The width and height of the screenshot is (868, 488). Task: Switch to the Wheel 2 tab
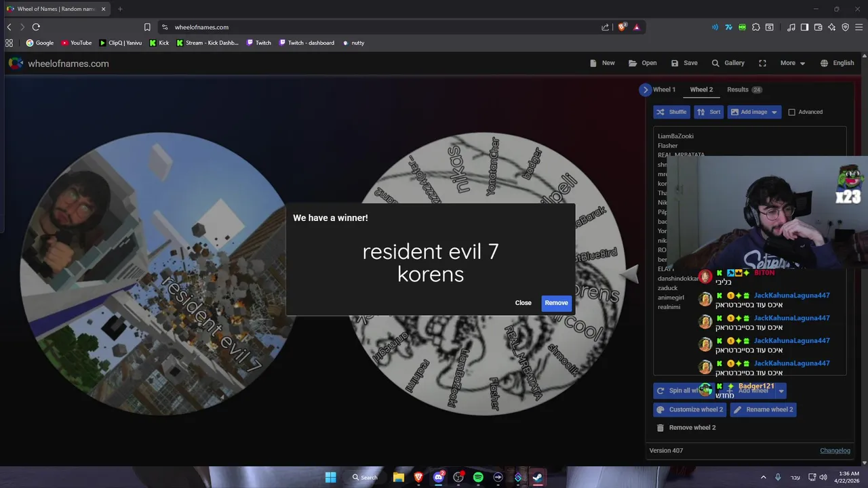tap(701, 89)
